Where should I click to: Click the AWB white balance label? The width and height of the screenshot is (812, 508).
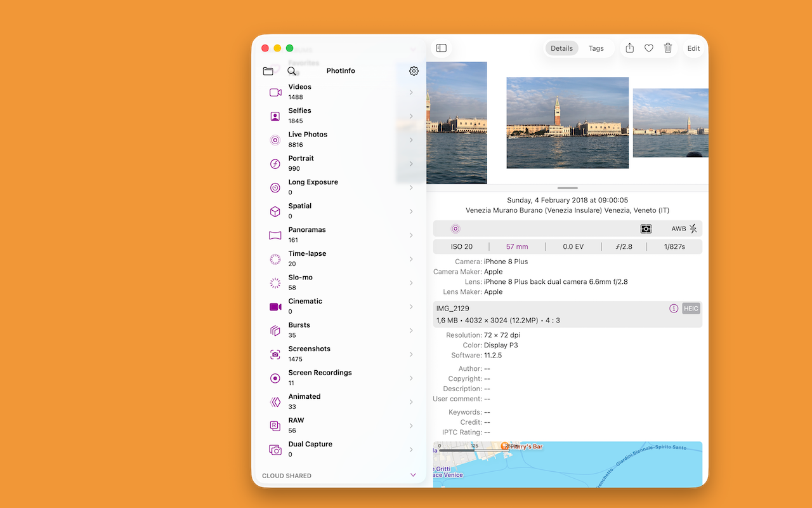679,229
